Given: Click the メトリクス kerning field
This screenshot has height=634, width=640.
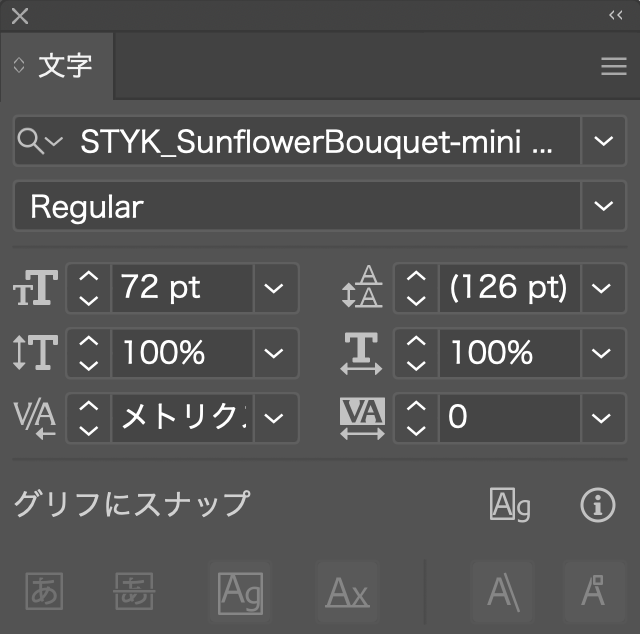Looking at the screenshot, I should tap(182, 418).
